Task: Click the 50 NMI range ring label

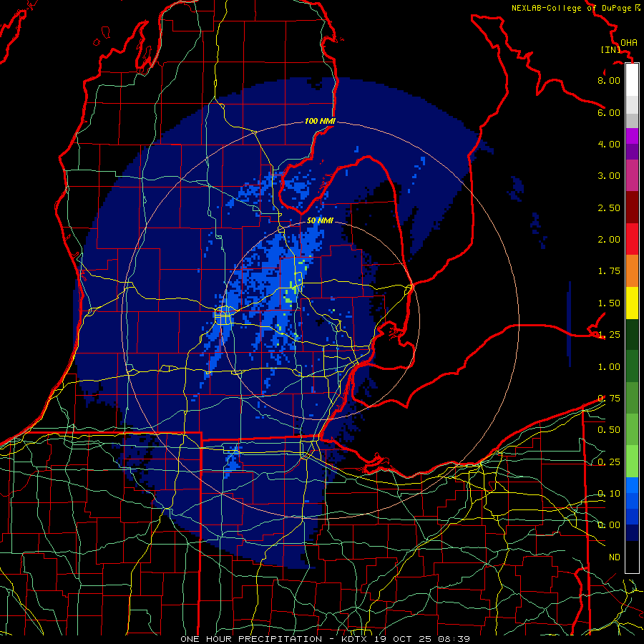Action: pos(320,220)
